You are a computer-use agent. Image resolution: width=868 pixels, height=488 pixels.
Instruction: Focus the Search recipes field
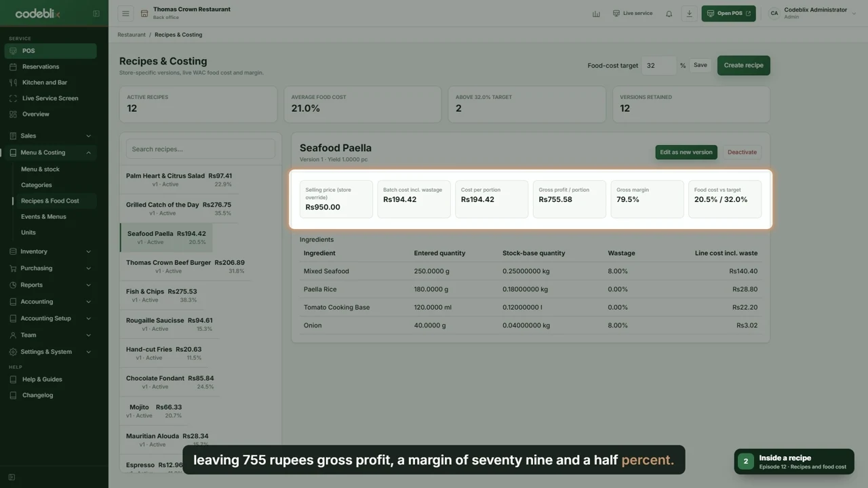coord(201,149)
